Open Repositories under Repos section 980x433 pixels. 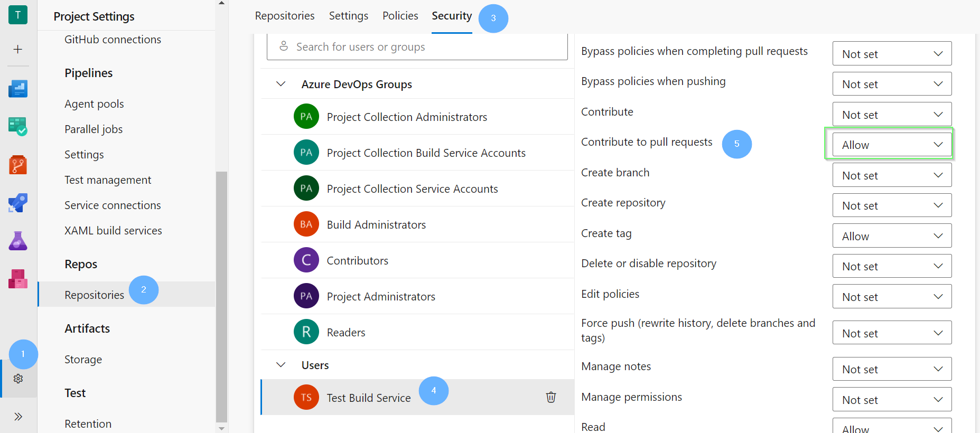click(94, 295)
